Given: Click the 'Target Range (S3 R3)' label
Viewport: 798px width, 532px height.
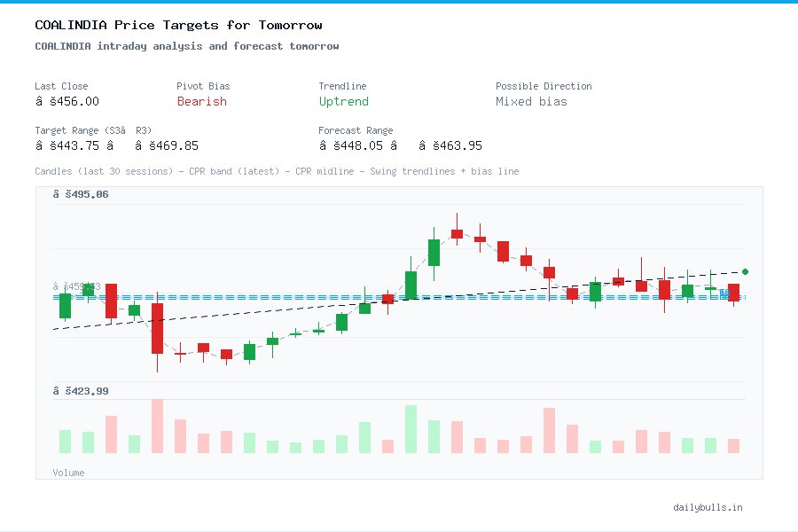Looking at the screenshot, I should [93, 130].
